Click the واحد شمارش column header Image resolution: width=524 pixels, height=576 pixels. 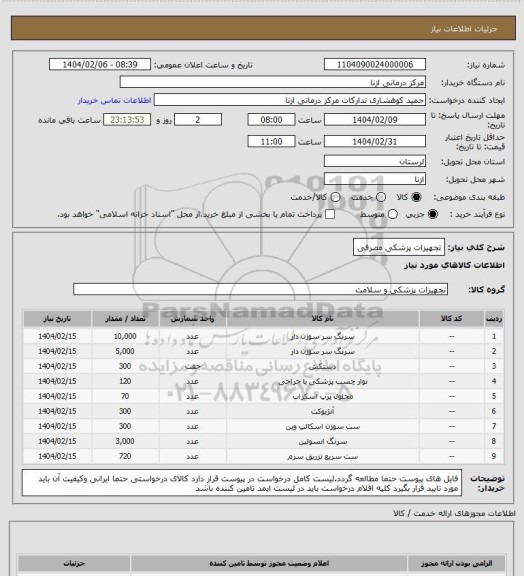192,318
